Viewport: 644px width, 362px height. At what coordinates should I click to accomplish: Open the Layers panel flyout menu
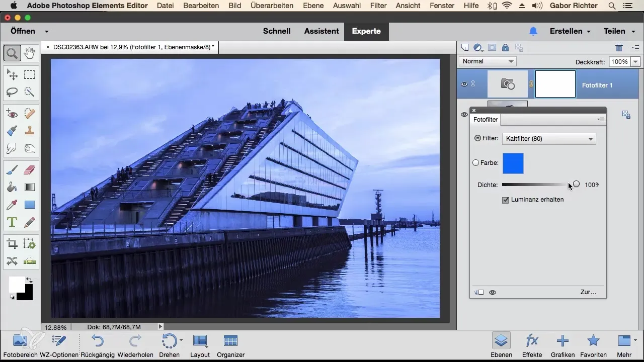point(635,48)
